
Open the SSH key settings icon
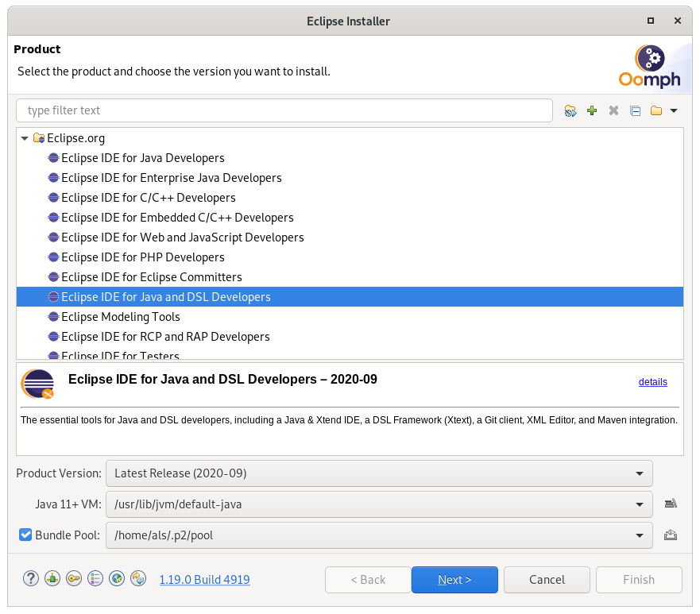tap(74, 579)
